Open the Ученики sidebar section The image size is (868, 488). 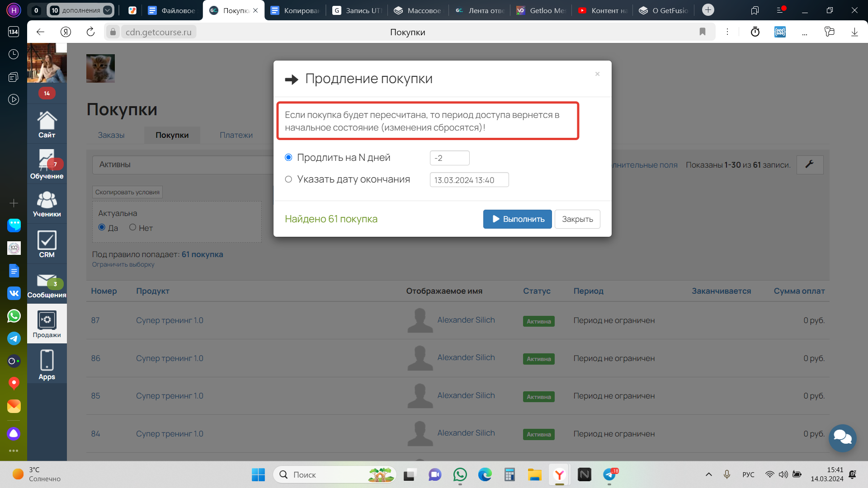pyautogui.click(x=47, y=204)
